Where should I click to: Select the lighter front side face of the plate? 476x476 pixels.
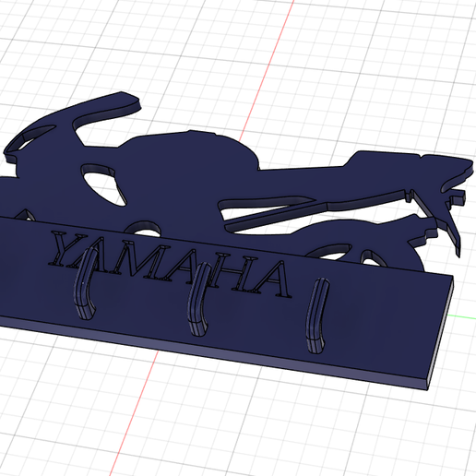pos(215,353)
